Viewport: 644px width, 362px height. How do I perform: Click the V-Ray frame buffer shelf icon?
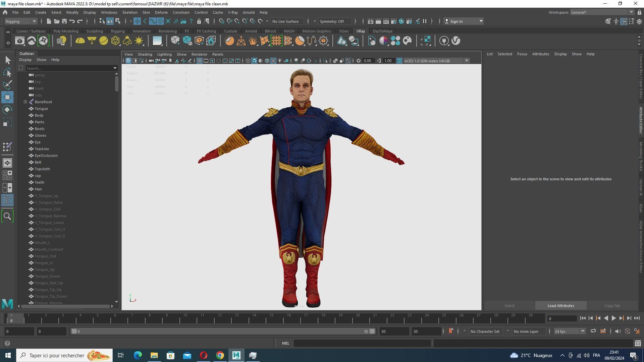pyautogui.click(x=19, y=41)
